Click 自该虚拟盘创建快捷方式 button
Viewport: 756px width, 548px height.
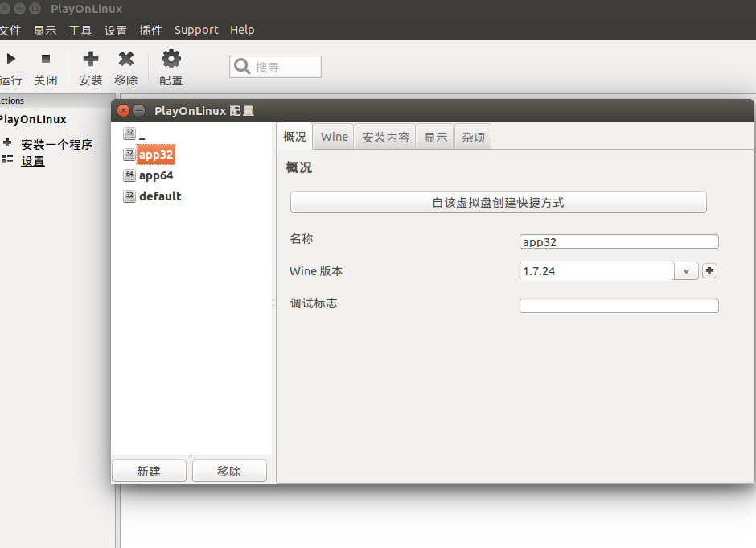point(498,202)
